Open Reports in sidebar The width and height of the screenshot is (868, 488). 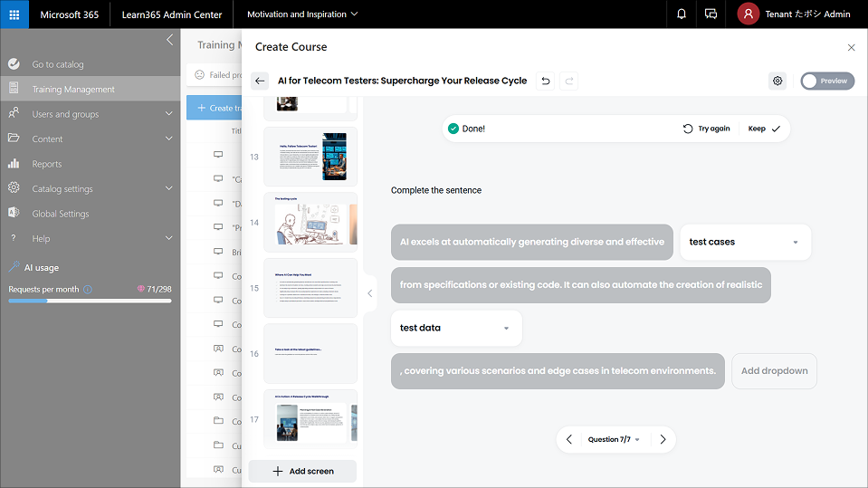47,164
